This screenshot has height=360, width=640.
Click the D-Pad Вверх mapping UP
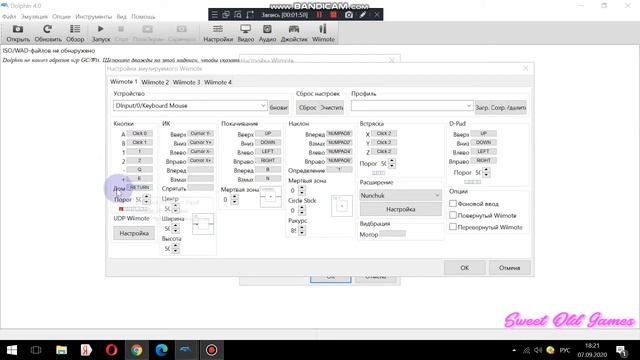pyautogui.click(x=484, y=133)
